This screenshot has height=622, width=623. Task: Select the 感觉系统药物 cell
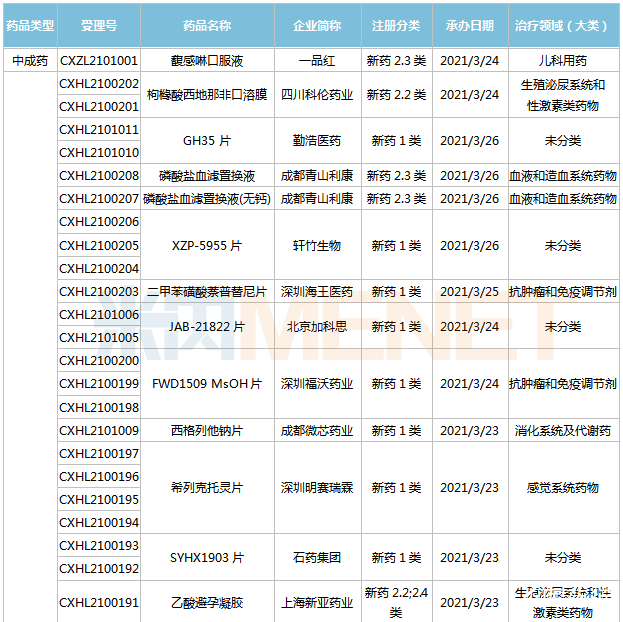563,488
